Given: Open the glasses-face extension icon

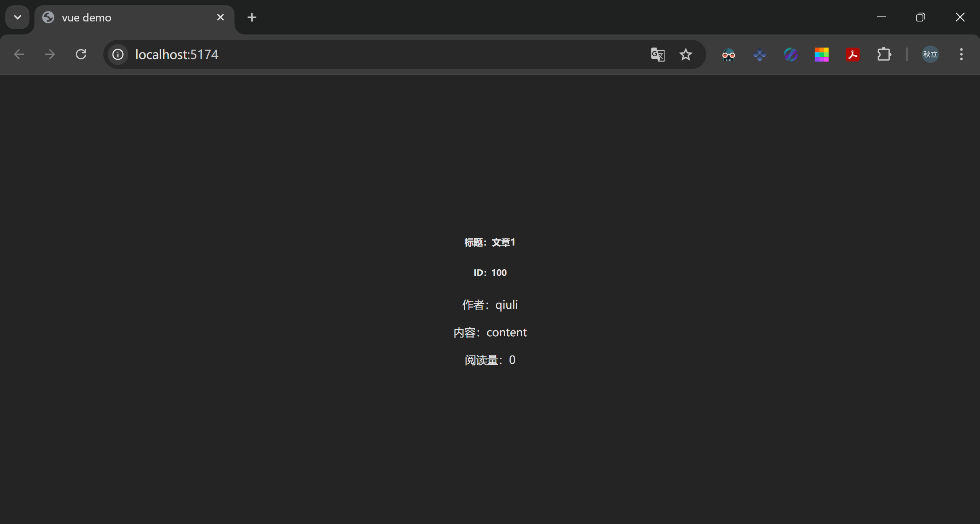Looking at the screenshot, I should 728,55.
